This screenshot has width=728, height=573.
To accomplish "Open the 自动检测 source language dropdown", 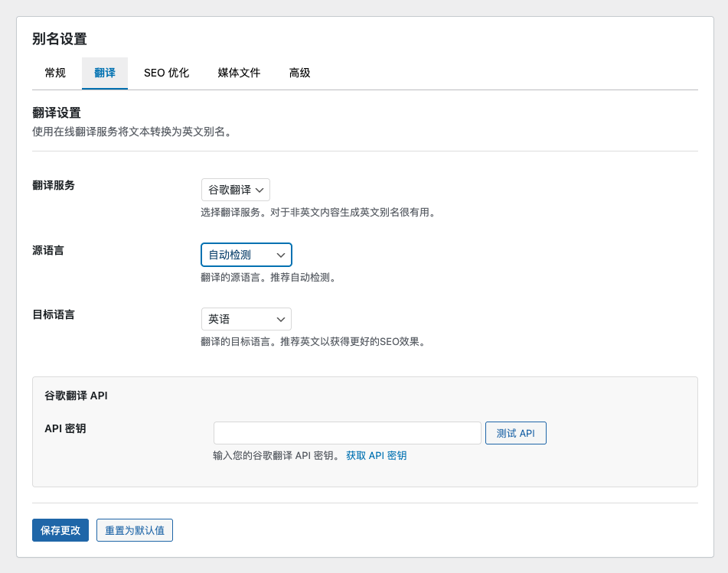I will (x=246, y=255).
